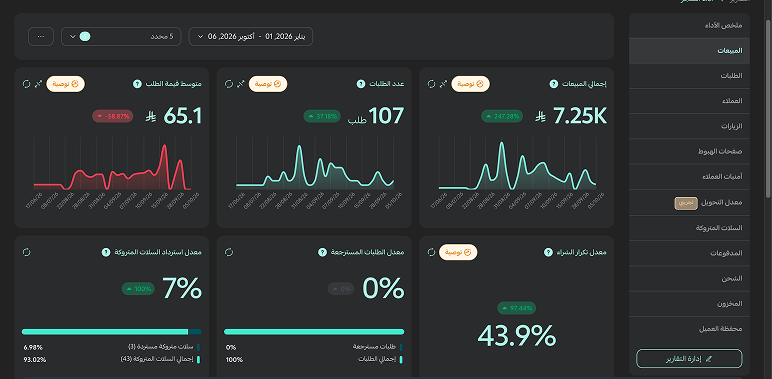The width and height of the screenshot is (772, 379).
Task: Open the three-dots more options button
Action: point(41,36)
